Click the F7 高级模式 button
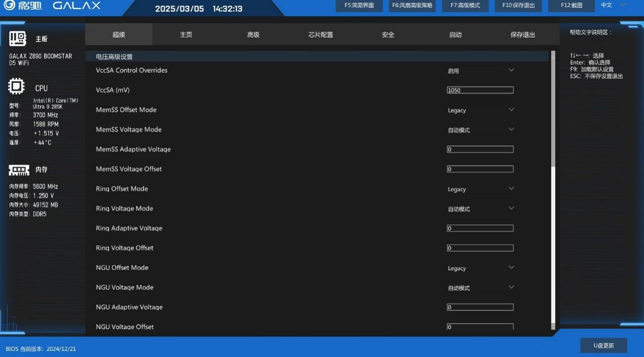This screenshot has height=357, width=644. (465, 6)
